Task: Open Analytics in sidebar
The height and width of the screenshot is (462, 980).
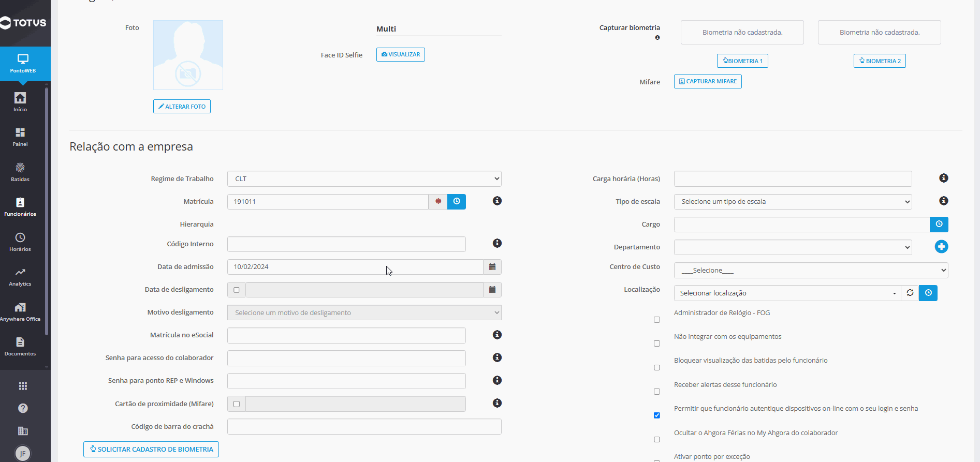Action: click(20, 277)
